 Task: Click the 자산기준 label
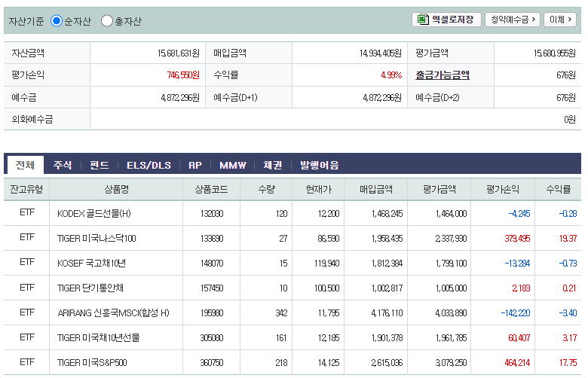(26, 21)
